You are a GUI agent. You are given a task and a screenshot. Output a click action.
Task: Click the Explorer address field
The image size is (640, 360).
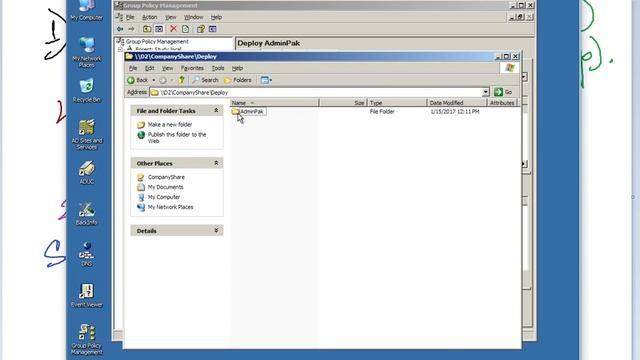316,92
